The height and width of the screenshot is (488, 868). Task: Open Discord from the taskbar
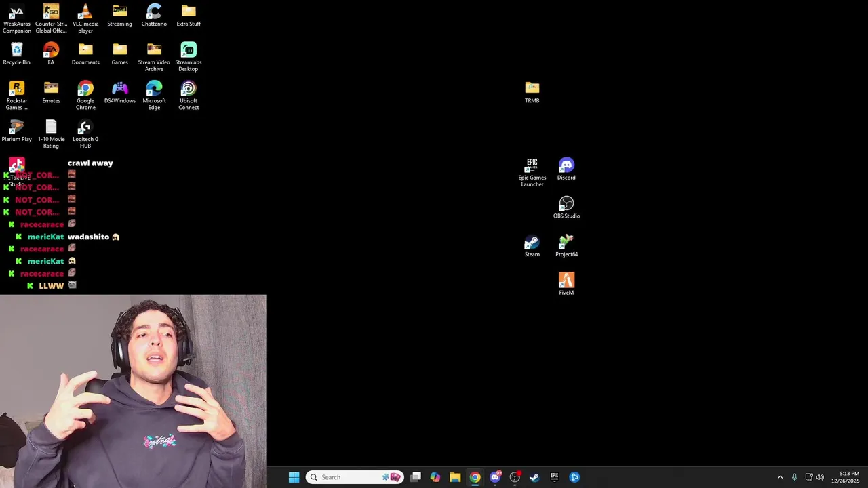[x=495, y=477]
